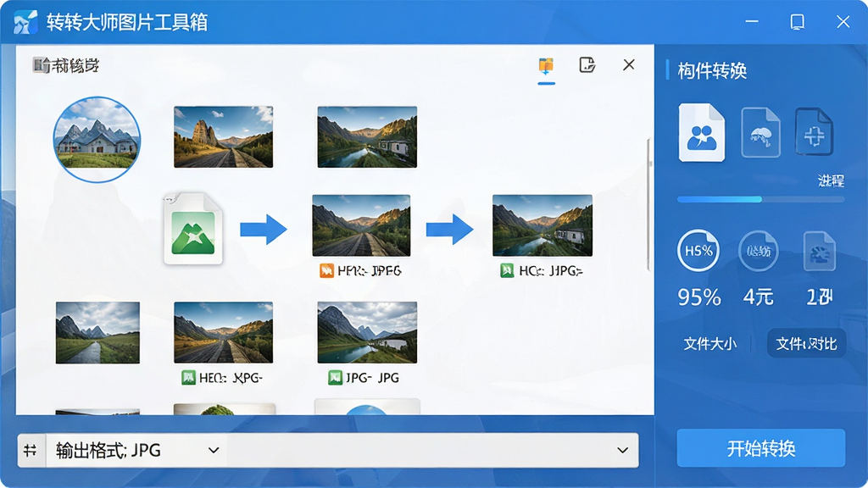Viewport: 868px width, 488px height.
Task: Click the blue progress bar in the right panel
Action: (760, 199)
